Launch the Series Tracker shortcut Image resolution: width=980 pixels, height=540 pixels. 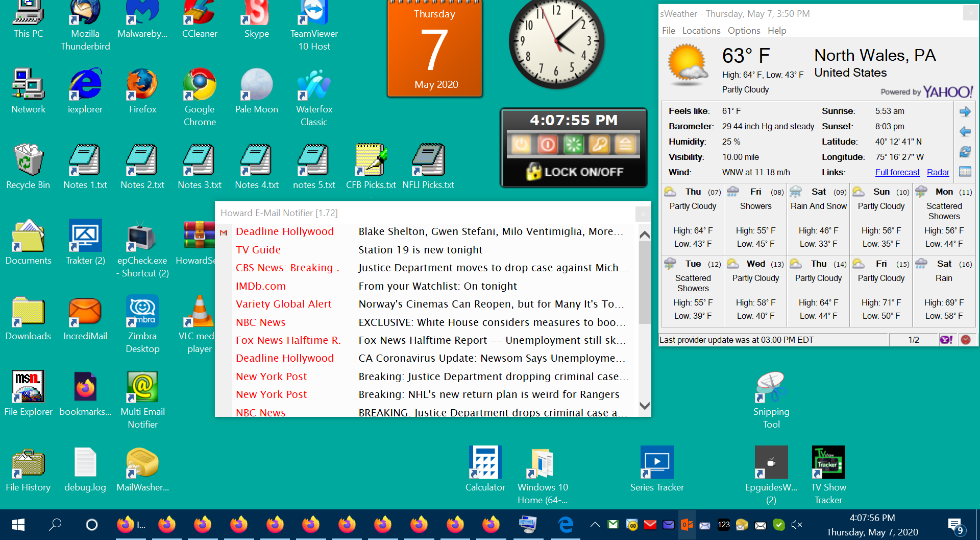point(657,470)
